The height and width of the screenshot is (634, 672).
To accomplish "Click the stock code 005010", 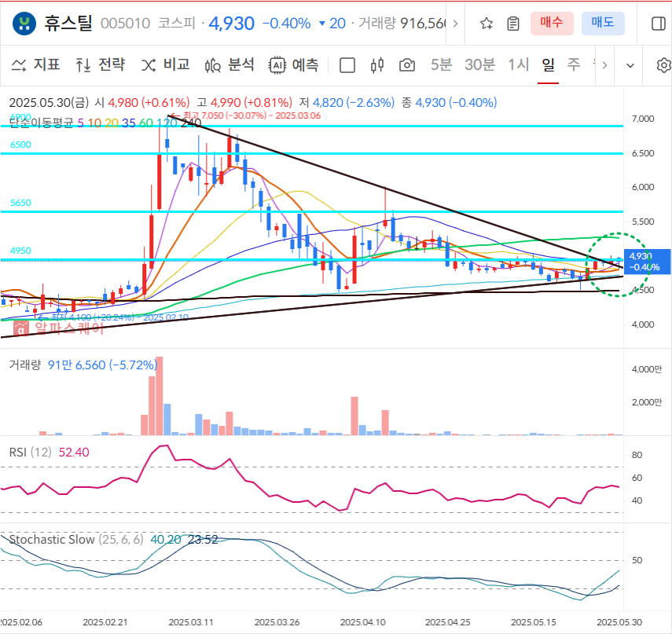I will tap(125, 24).
